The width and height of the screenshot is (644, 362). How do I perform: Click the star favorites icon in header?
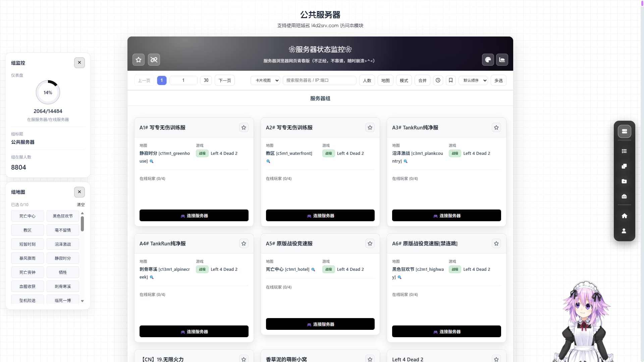pyautogui.click(x=139, y=60)
